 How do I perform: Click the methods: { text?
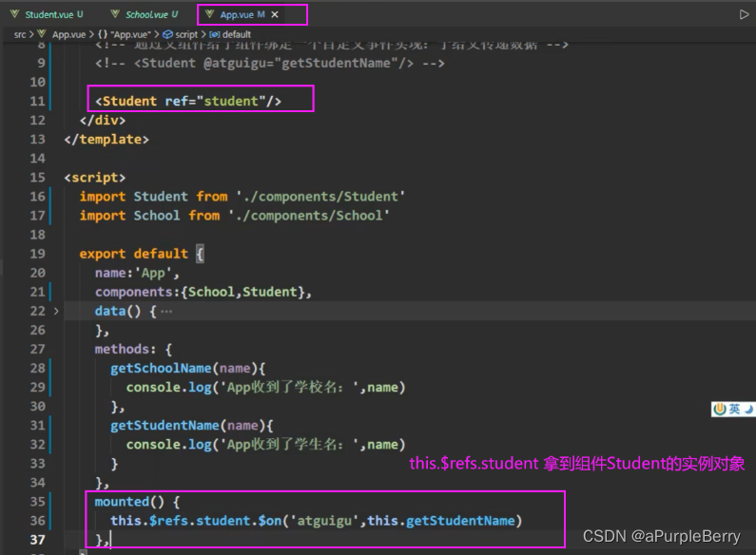click(x=133, y=350)
